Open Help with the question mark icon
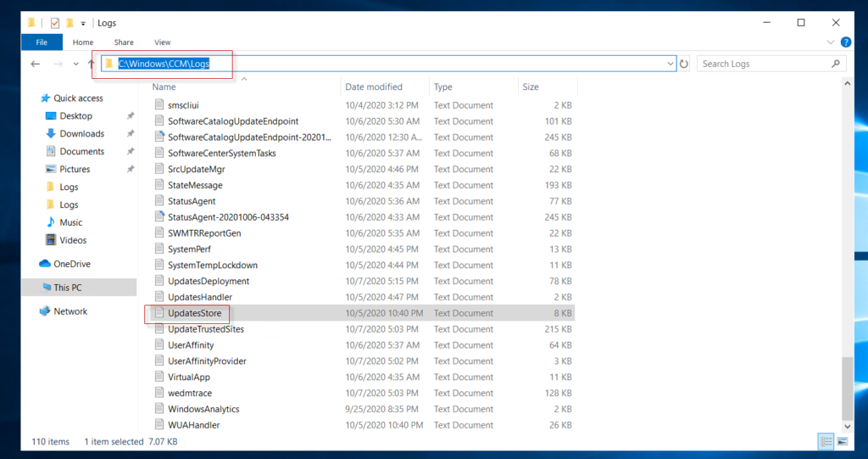Viewport: 868px width, 459px height. pyautogui.click(x=846, y=42)
